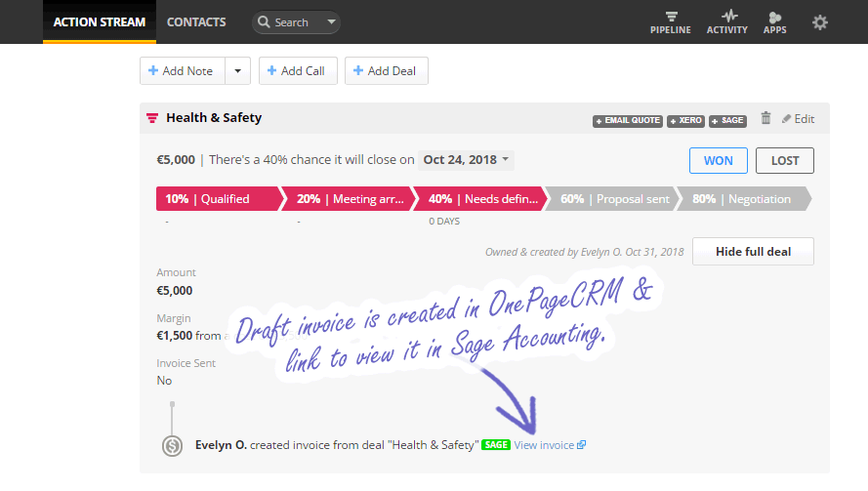This screenshot has height=491, width=868.
Task: Click 'Owned & created by Evelyn O.' text
Action: 585,252
